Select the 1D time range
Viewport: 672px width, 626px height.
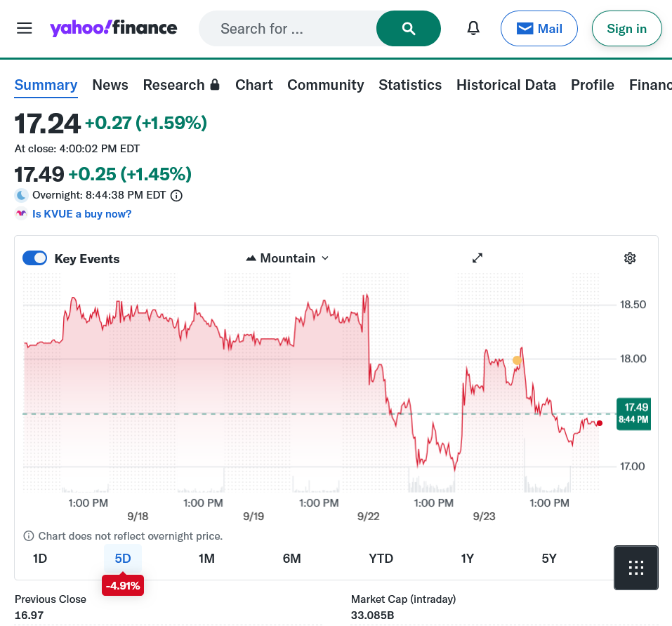coord(40,559)
